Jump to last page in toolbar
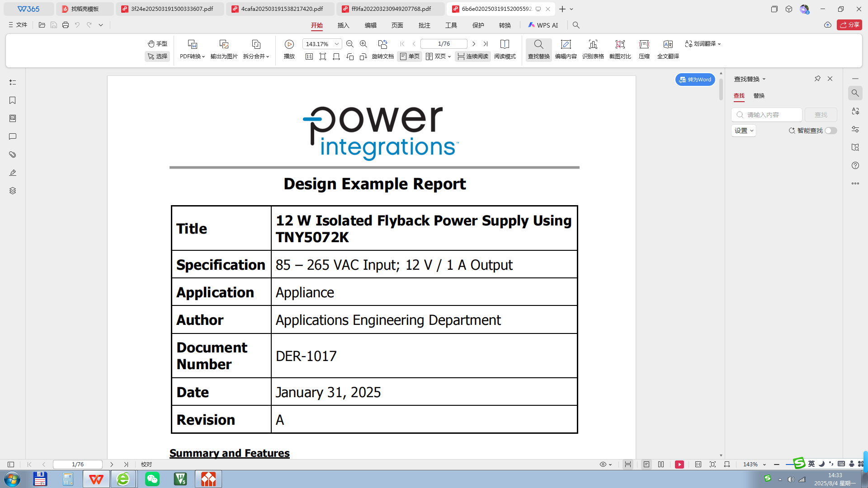 [x=485, y=44]
